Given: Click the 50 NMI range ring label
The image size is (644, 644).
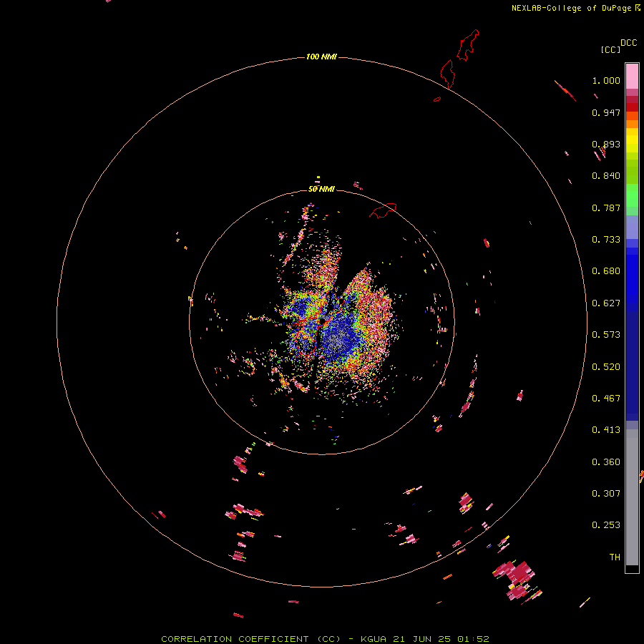Looking at the screenshot, I should [321, 189].
